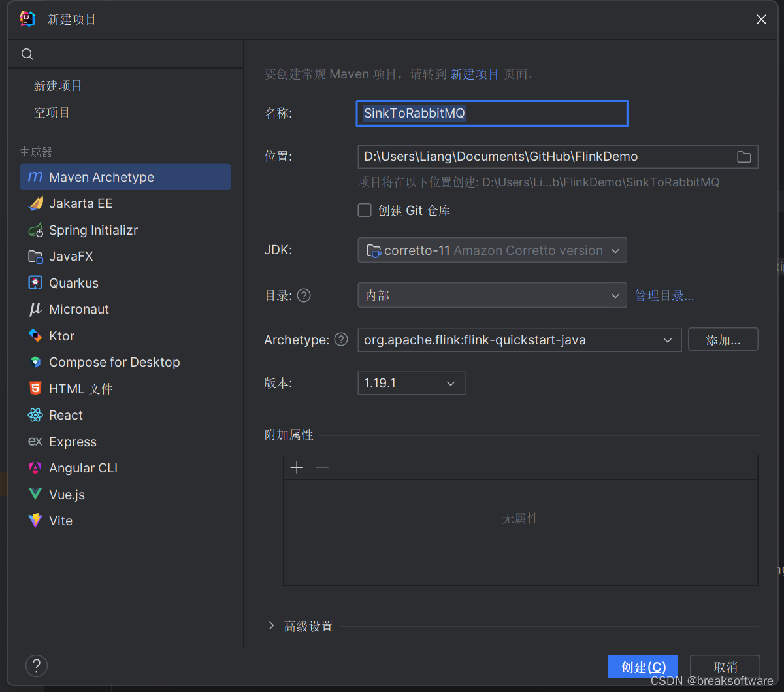The height and width of the screenshot is (692, 784).
Task: Select the Spring Initializr generator
Action: [93, 230]
